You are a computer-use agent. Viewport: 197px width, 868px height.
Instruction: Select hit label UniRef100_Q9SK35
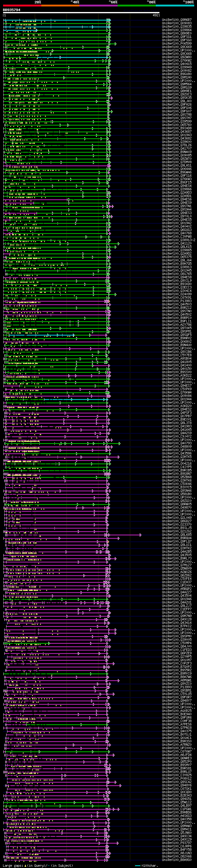177,98
